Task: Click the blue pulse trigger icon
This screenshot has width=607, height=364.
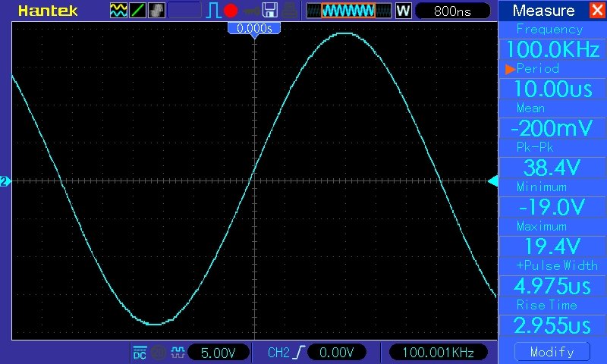Action: (213, 11)
